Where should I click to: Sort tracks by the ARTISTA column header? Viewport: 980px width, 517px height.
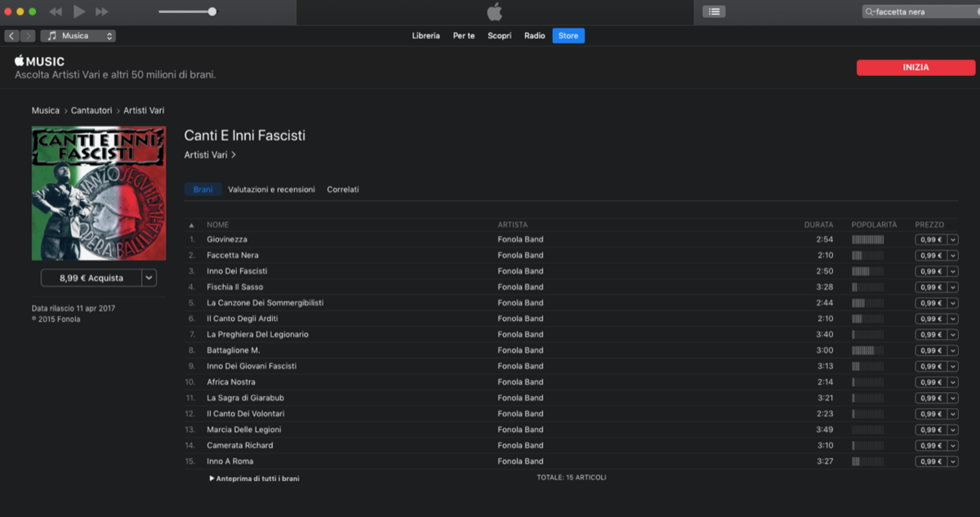[513, 225]
